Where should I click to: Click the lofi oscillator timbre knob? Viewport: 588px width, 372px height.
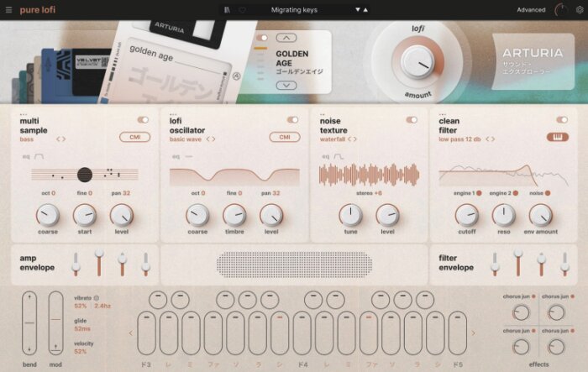click(x=234, y=215)
